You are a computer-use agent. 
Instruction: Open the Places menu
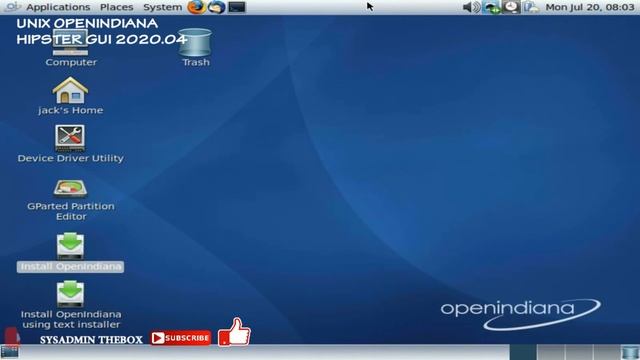[116, 7]
